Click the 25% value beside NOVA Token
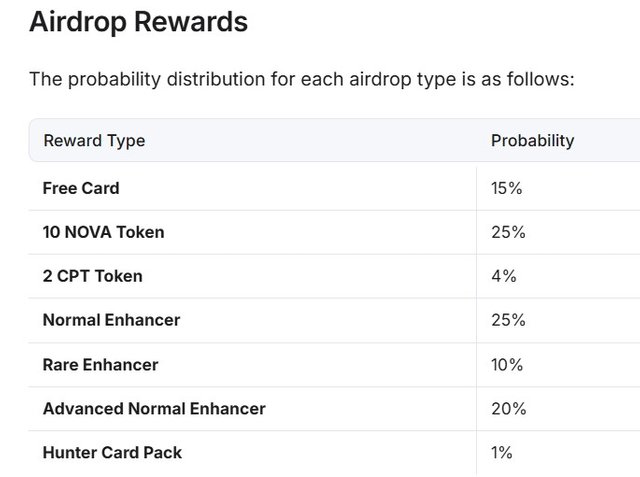This screenshot has height=477, width=640. pos(508,232)
